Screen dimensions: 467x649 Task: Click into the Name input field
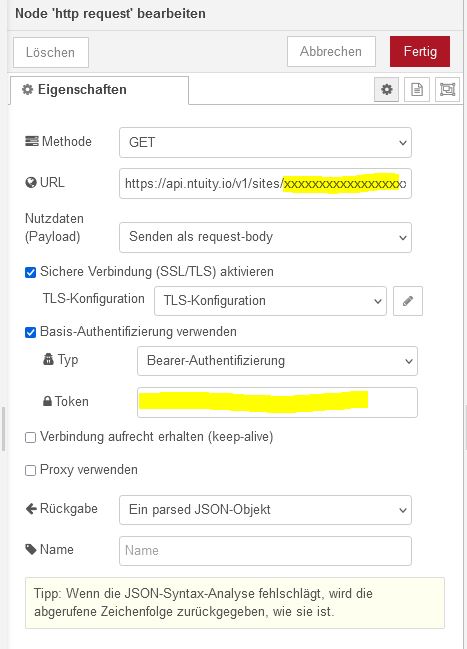[265, 551]
